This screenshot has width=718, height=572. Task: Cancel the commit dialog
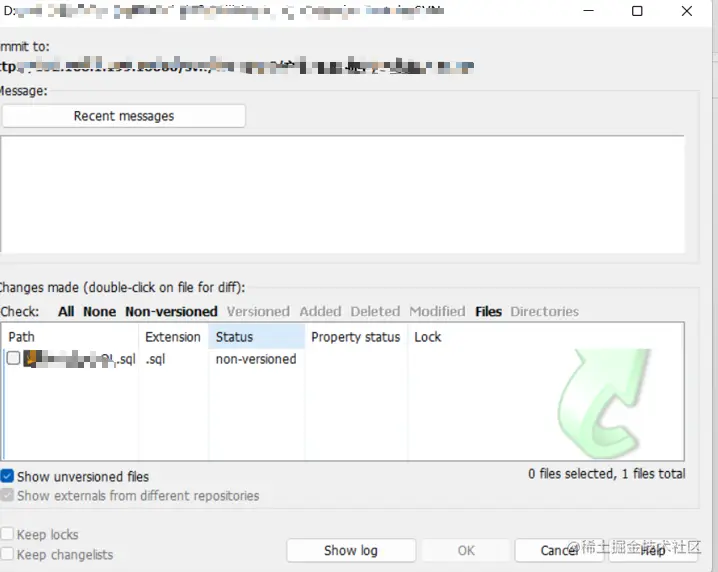[560, 550]
